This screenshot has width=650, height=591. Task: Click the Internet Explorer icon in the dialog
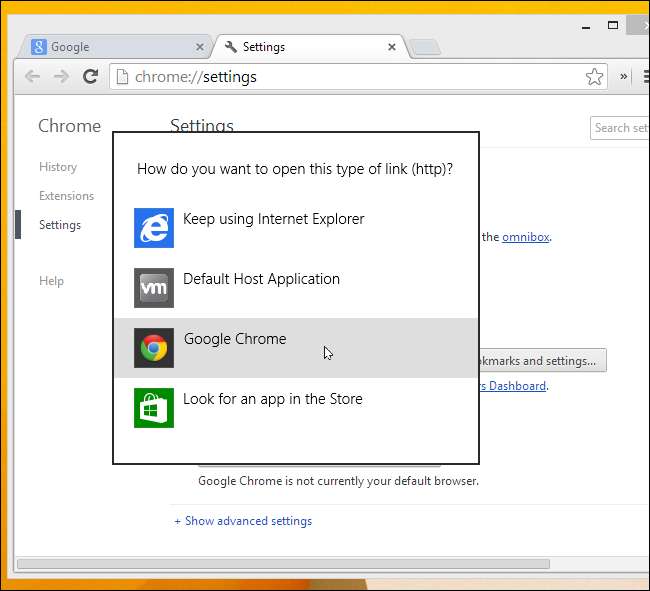[x=154, y=228]
